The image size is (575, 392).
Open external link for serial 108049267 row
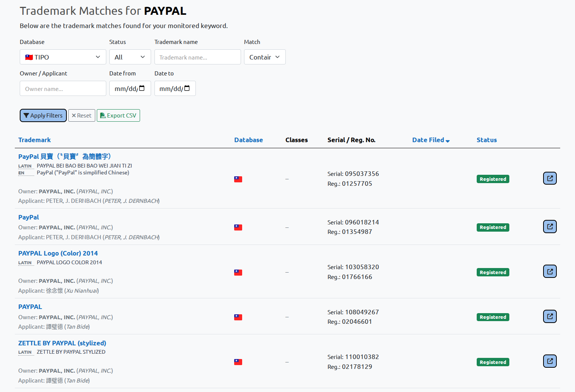pos(550,317)
